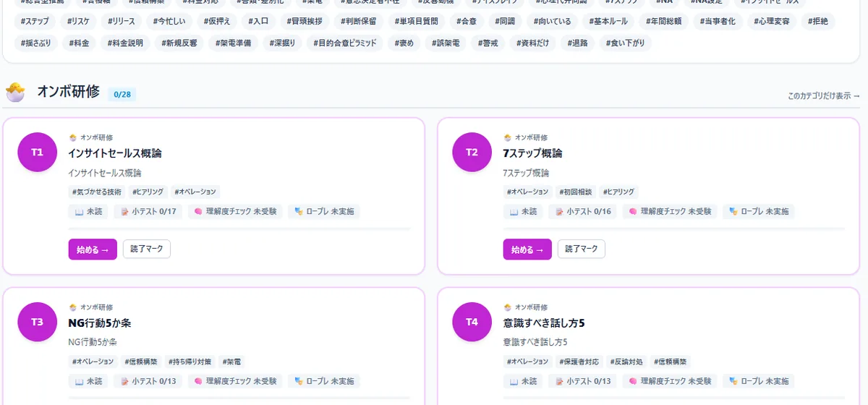Image resolution: width=868 pixels, height=405 pixels.
Task: Click the small chick icon in T3 card header
Action: click(x=72, y=307)
